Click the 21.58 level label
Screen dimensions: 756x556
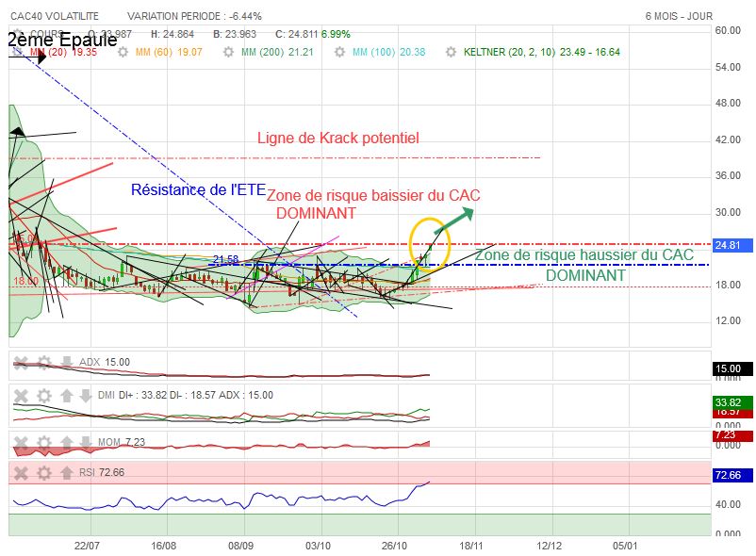[x=225, y=260]
